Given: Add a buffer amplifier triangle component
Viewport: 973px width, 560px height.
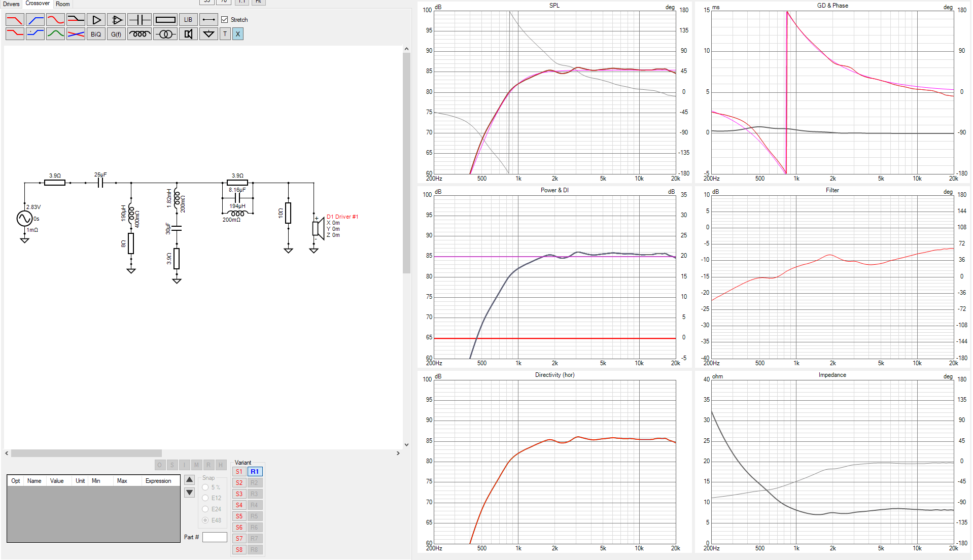Looking at the screenshot, I should [x=96, y=20].
